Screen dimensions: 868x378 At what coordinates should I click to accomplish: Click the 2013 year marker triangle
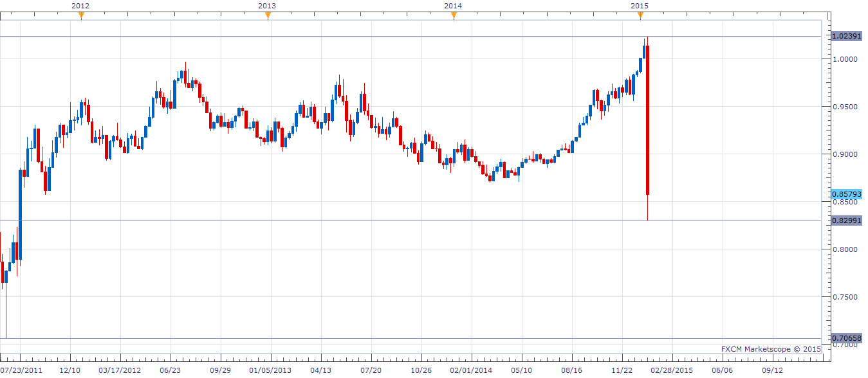(x=268, y=16)
